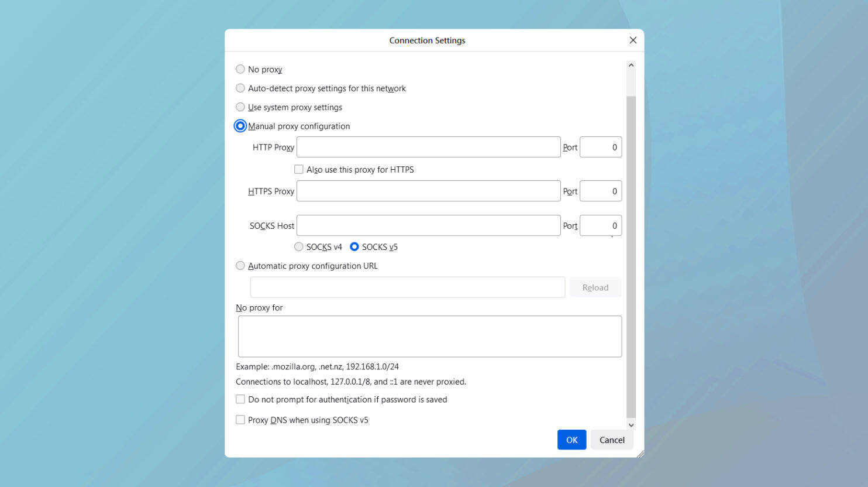
Task: Enable Automatic proxy configuration URL
Action: pyautogui.click(x=240, y=265)
